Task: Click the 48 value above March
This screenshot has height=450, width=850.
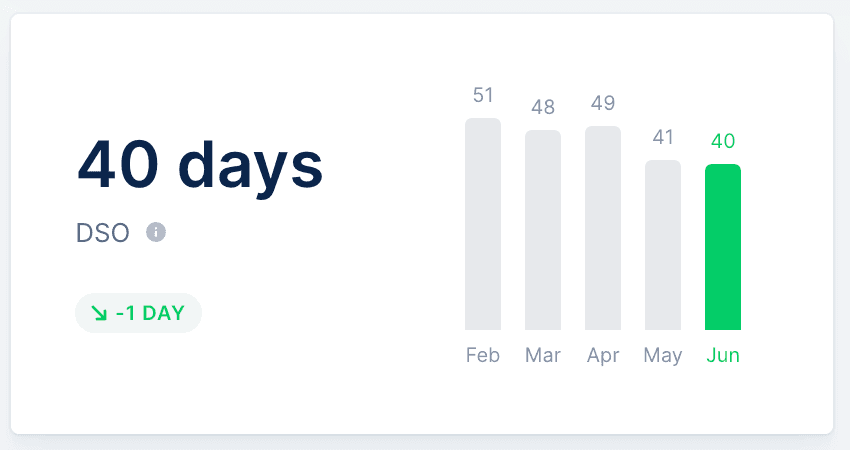Action: 543,107
